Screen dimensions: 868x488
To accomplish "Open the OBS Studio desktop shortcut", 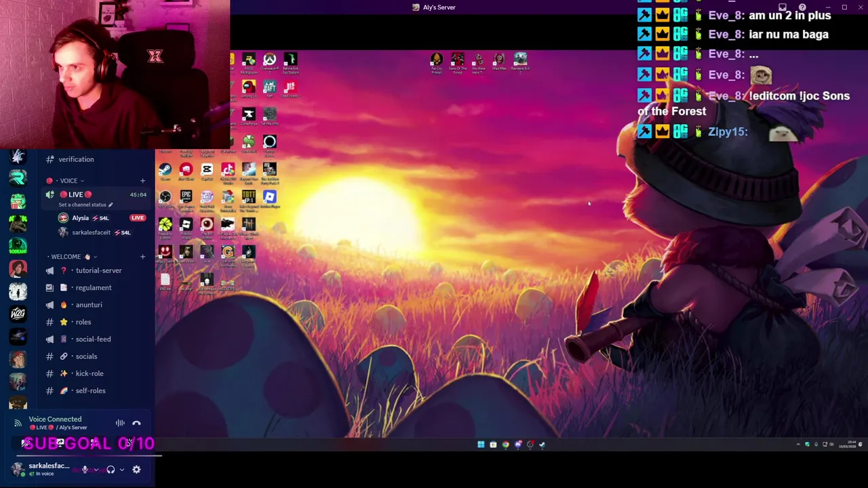I will (165, 197).
